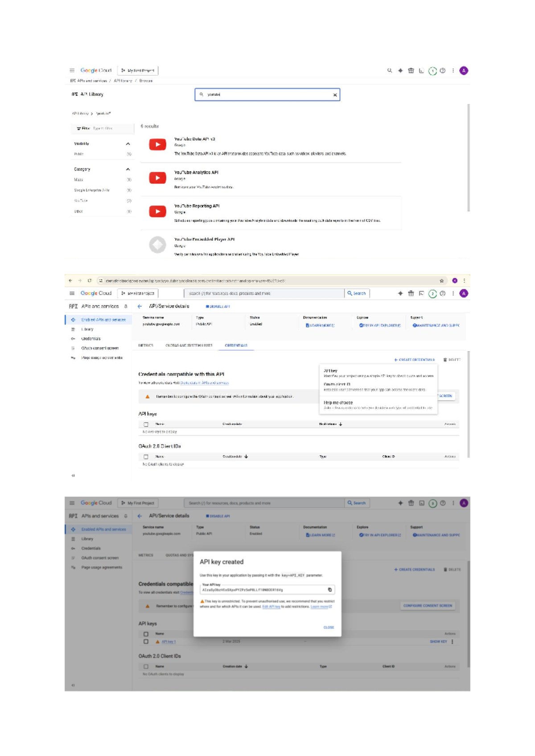The width and height of the screenshot is (535, 756).
Task: Click Search button in credentials-menu screenshot header
Action: pyautogui.click(x=357, y=293)
